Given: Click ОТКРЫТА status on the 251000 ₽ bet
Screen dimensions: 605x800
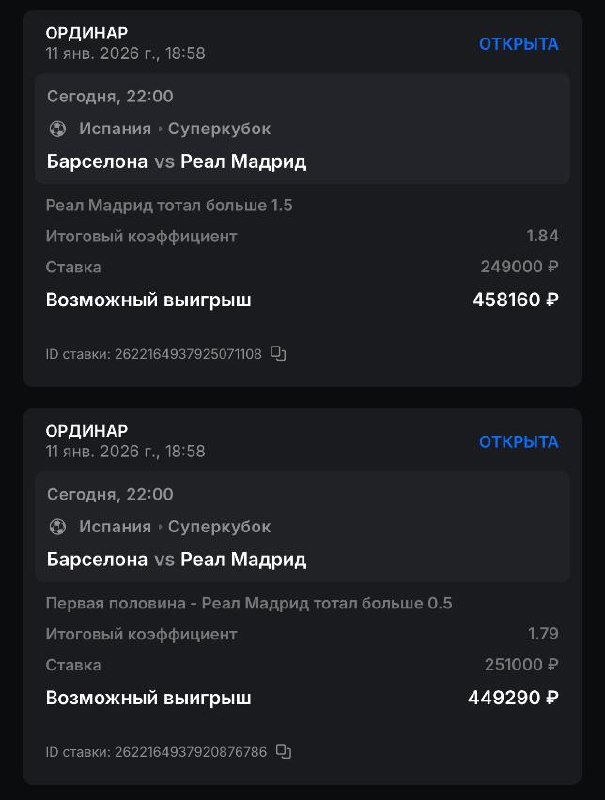Looking at the screenshot, I should 518,442.
